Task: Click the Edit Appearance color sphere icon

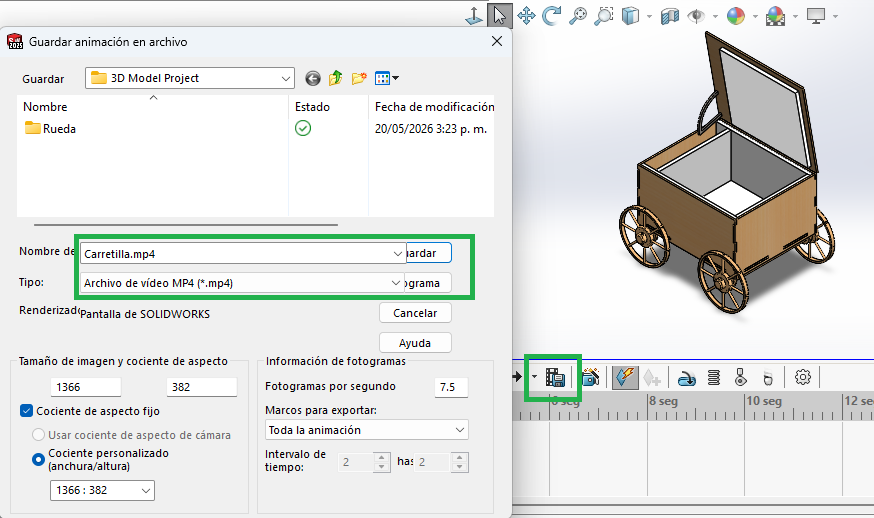Action: (736, 16)
